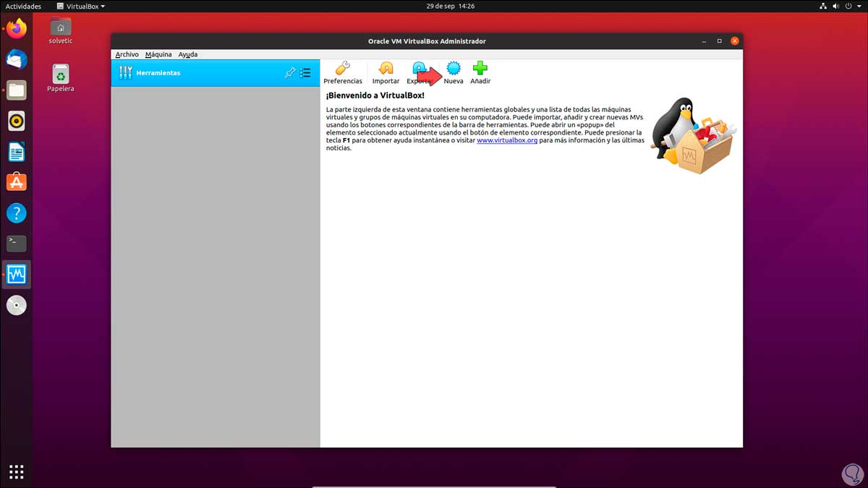Open the Archivo menu
Screen dimensions: 868x488
point(127,54)
